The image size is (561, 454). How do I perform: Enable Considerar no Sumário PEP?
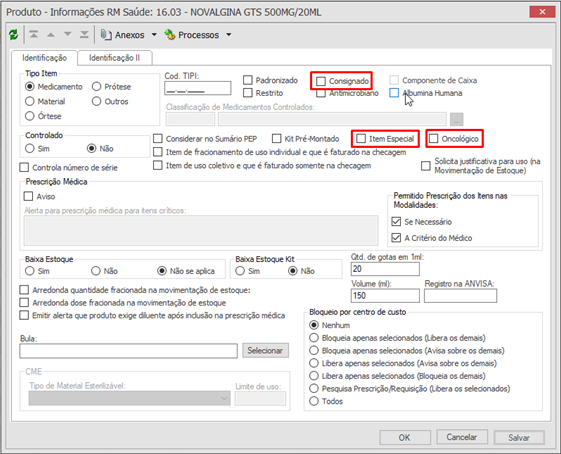point(158,138)
